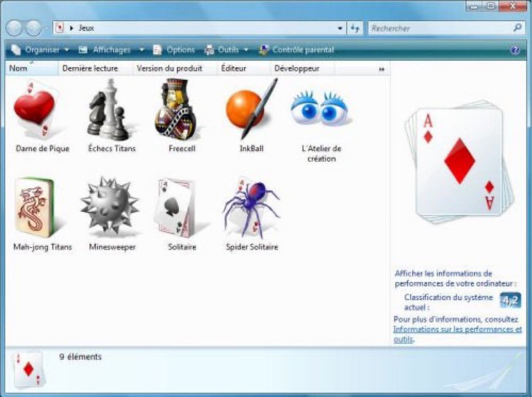Open the InkBall game icon
This screenshot has height=397, width=532.
[x=251, y=109]
